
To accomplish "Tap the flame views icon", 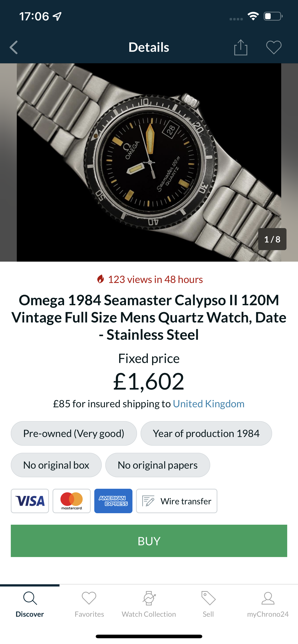I will [101, 279].
